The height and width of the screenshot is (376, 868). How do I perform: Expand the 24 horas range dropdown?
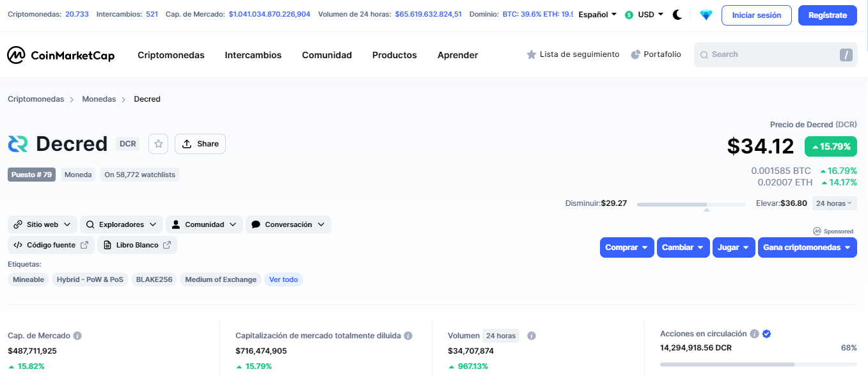click(x=834, y=203)
